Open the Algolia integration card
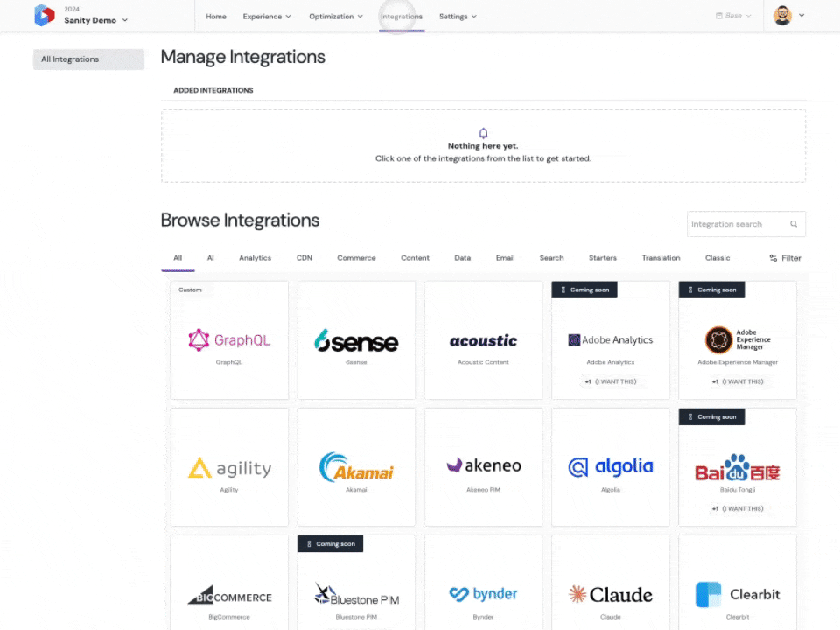Screen dimensions: 840x630 pyautogui.click(x=610, y=467)
